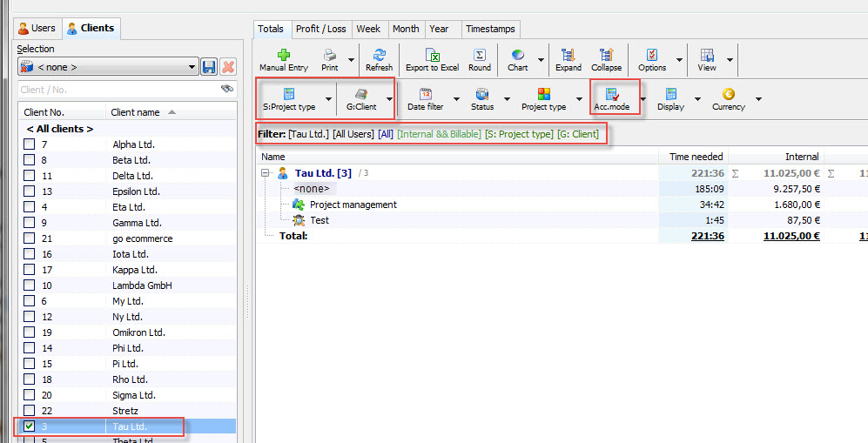Switch to the Profit / Loss tab

point(320,29)
